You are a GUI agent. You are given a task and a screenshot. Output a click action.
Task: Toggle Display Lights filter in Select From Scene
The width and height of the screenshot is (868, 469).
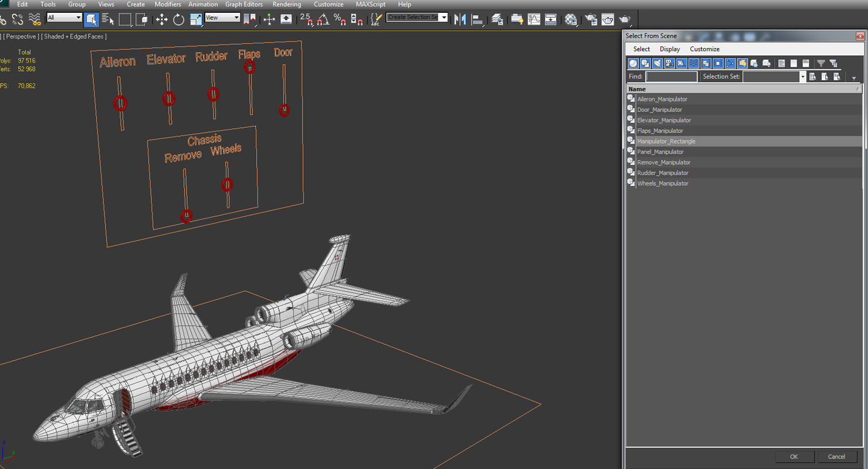[657, 63]
